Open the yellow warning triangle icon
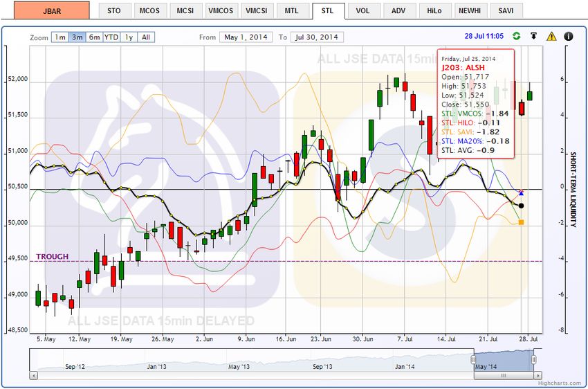The height and width of the screenshot is (389, 588). click(551, 37)
